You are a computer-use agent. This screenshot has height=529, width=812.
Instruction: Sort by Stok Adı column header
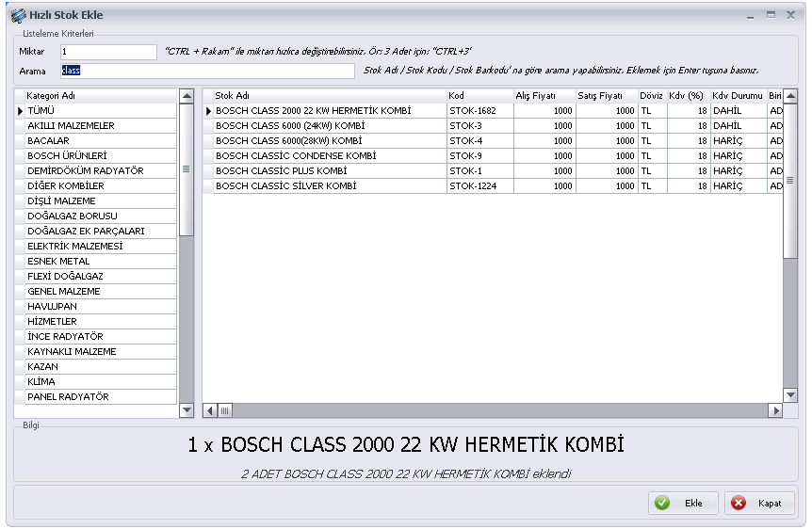(x=330, y=96)
